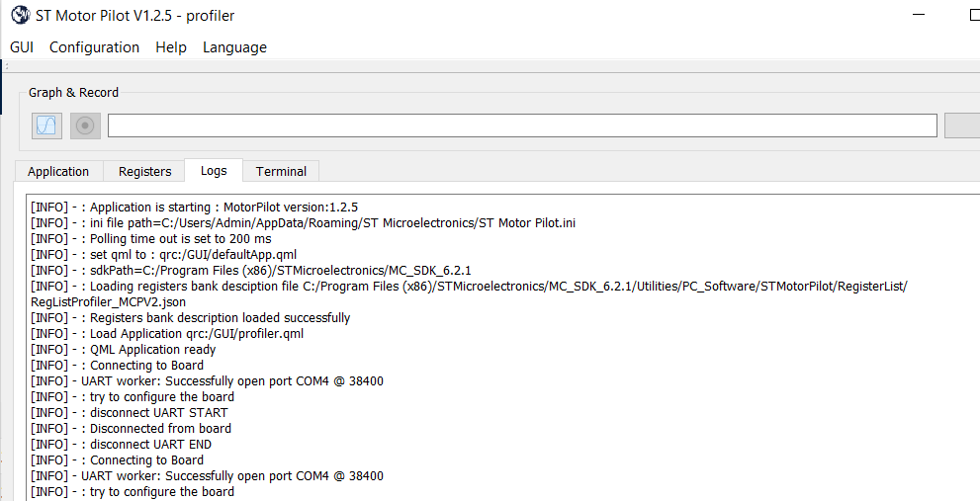Open the Language menu
Screen dimensions: 980x501
click(x=234, y=47)
